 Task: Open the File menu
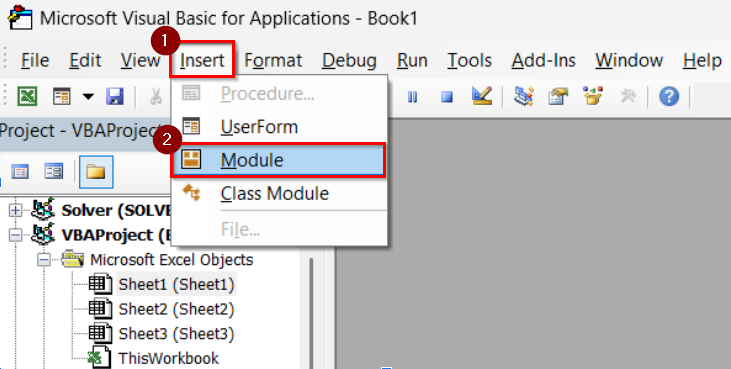tap(35, 60)
